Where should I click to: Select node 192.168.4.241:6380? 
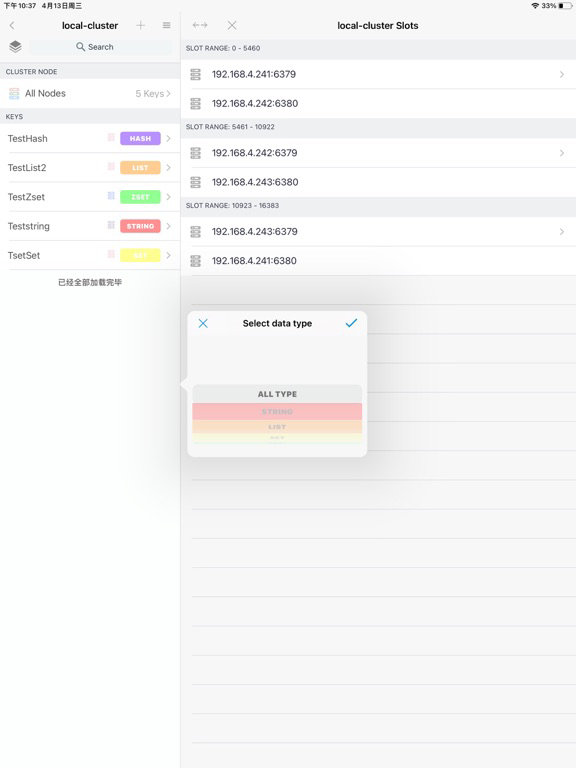coord(378,261)
